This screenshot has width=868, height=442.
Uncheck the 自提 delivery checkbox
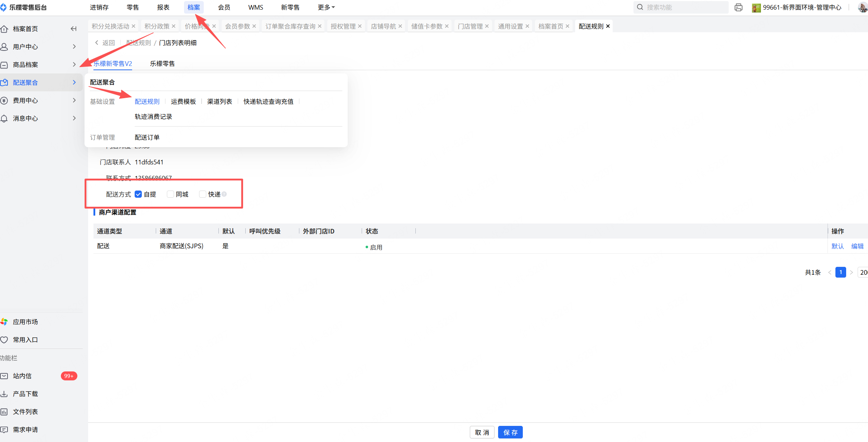point(138,194)
